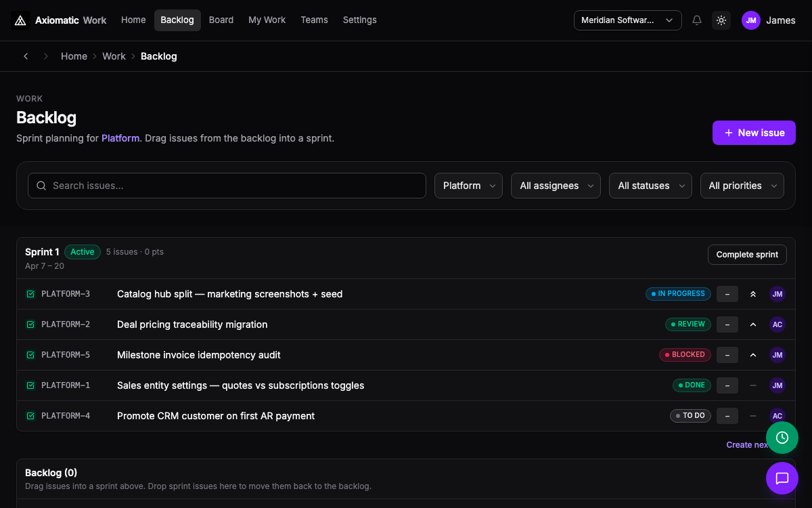
Task: Click the Active sprint status badge
Action: pyautogui.click(x=83, y=252)
